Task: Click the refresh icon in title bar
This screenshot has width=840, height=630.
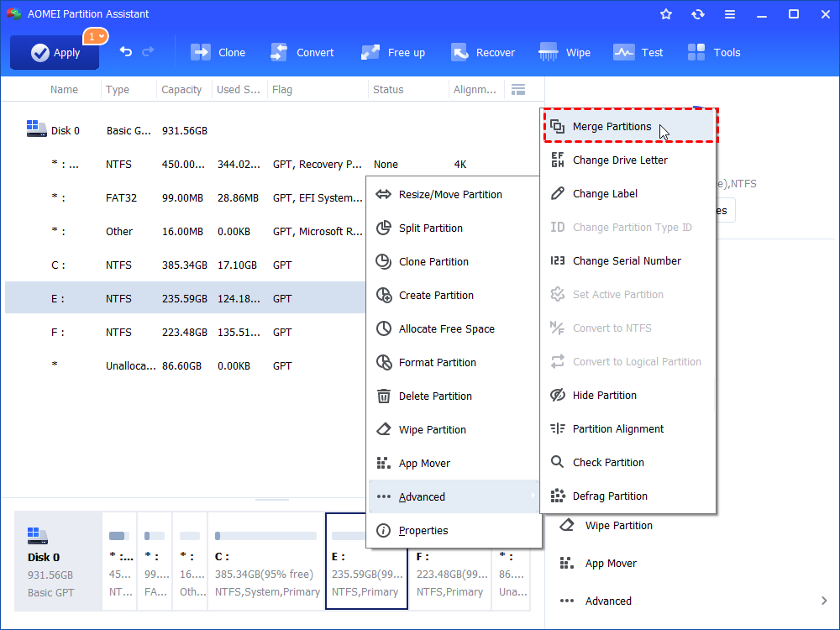Action: 697,14
